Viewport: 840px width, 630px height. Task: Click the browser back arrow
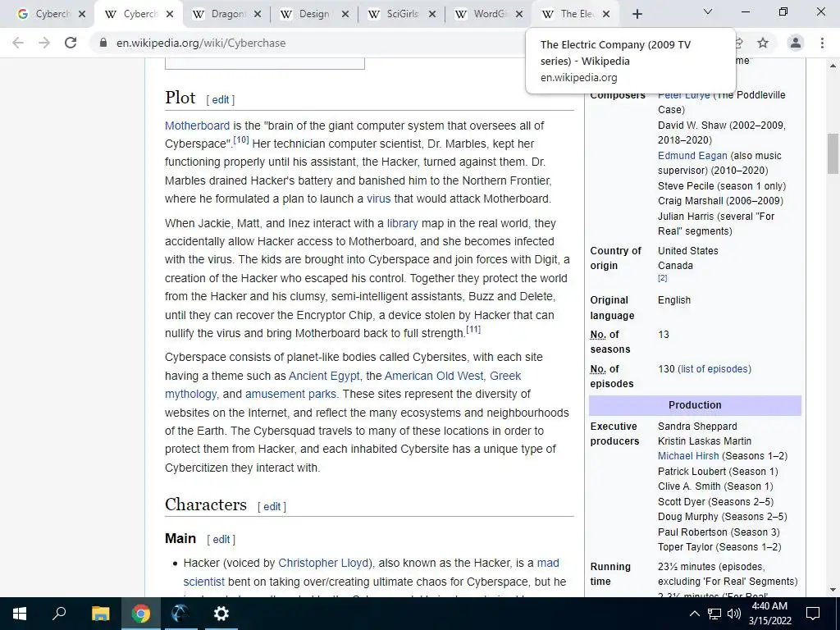18,43
